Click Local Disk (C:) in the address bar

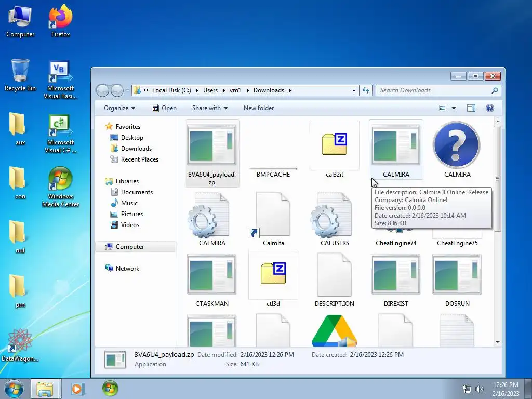[171, 90]
